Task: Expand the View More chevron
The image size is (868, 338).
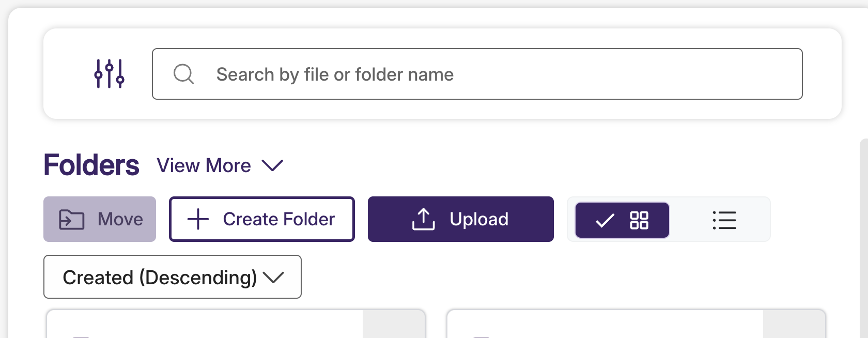Action: (x=273, y=165)
